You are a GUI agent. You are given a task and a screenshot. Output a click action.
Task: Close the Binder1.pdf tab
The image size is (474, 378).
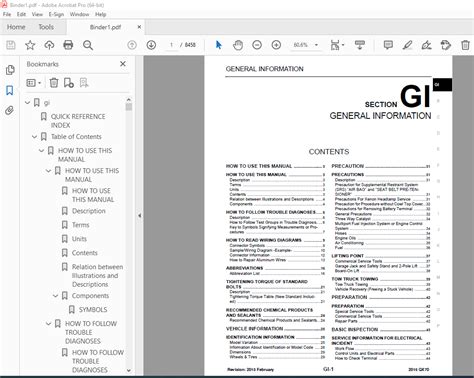(139, 27)
